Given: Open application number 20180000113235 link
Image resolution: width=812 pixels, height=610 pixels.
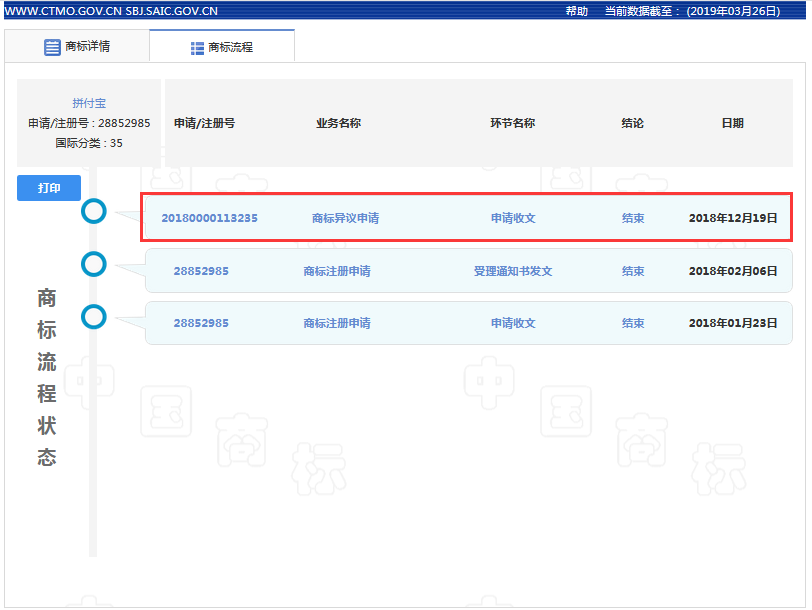Looking at the screenshot, I should click(208, 216).
